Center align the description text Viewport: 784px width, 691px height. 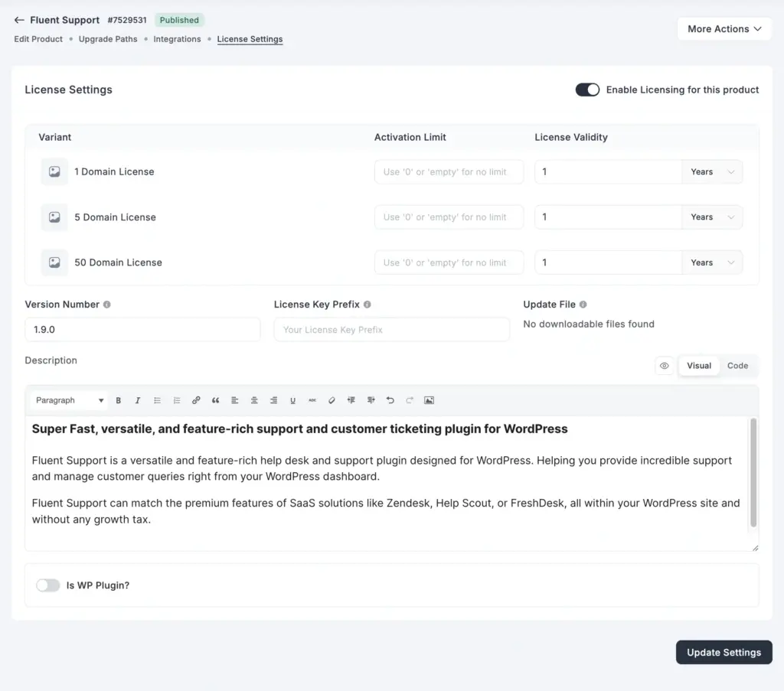[x=254, y=400]
